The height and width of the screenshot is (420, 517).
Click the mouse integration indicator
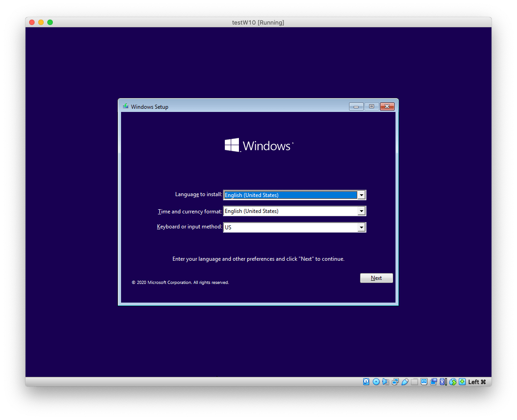(453, 382)
